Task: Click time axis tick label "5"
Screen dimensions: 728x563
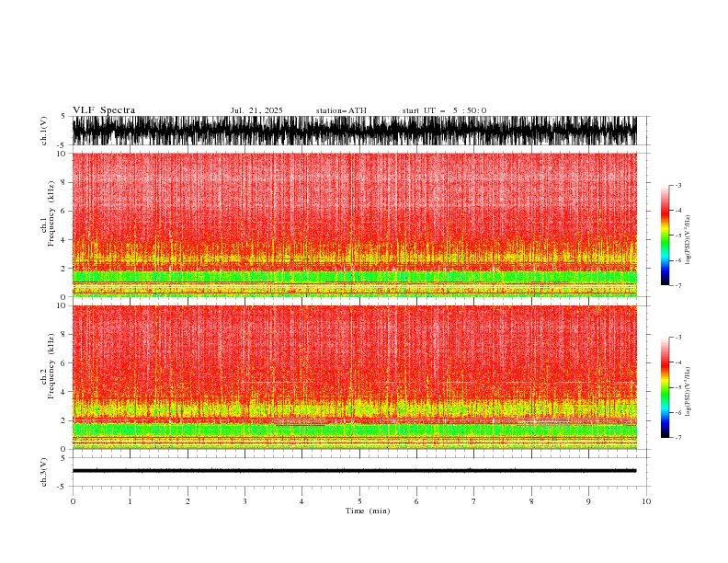Action: (359, 501)
